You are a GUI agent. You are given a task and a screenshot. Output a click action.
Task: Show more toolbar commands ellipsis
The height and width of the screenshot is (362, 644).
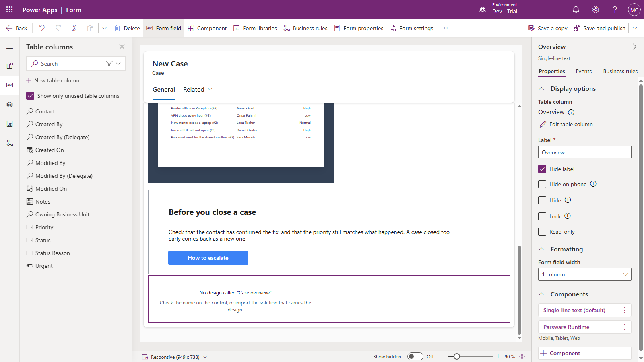coord(444,28)
